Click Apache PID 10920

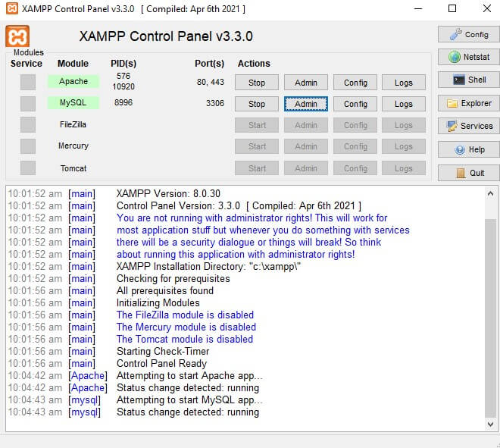pos(123,86)
